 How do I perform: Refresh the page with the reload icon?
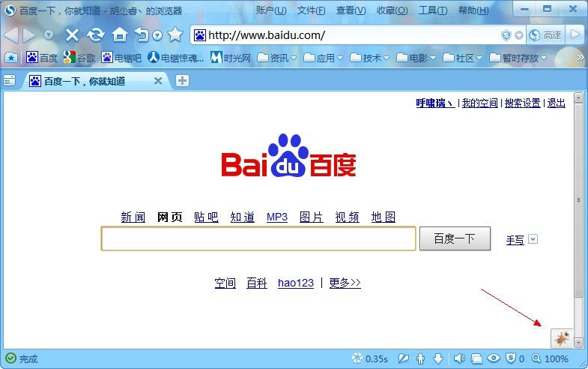tap(96, 35)
